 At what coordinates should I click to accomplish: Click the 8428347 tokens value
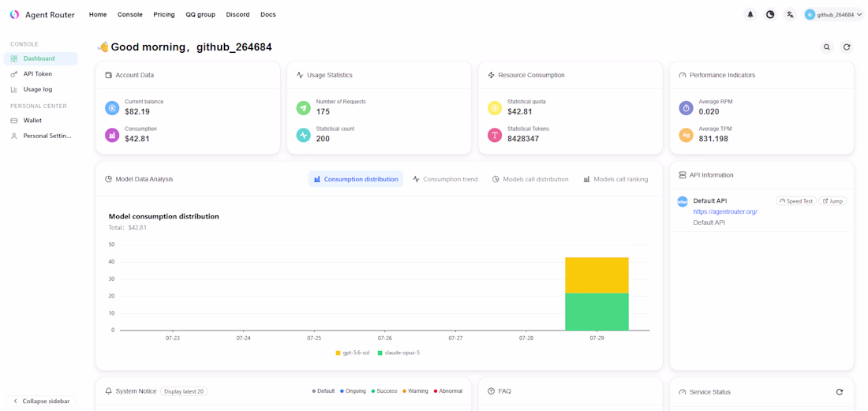click(x=523, y=138)
